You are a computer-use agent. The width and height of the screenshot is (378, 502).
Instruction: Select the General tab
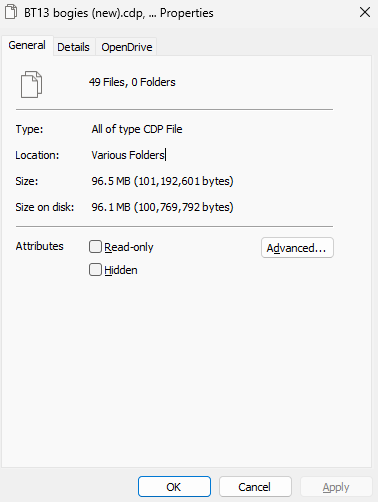tap(27, 45)
